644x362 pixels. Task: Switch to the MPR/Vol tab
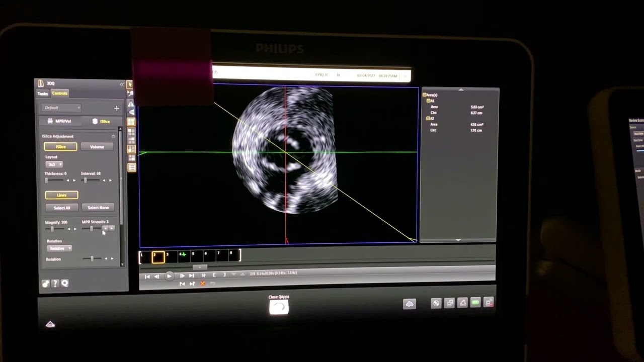[x=60, y=121]
